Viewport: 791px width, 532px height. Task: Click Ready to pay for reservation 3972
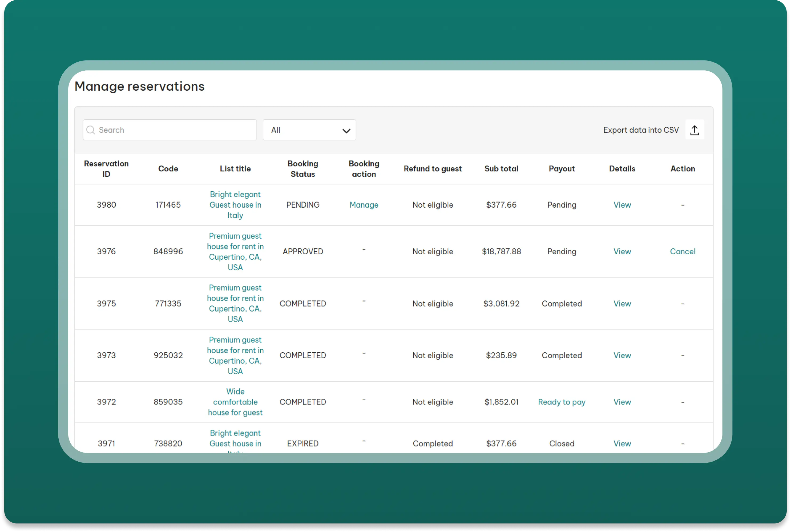point(561,402)
